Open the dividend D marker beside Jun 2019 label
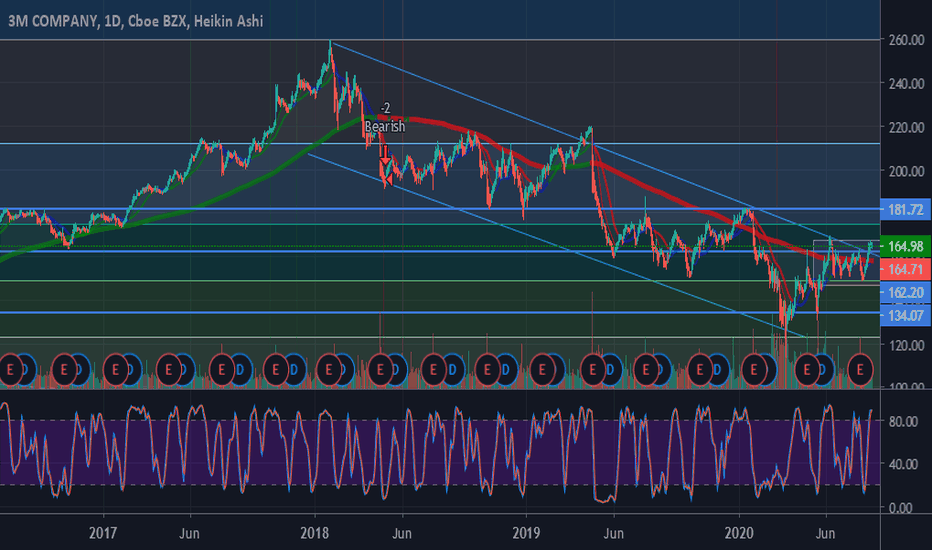Viewport: 932px width, 550px height. pyautogui.click(x=610, y=370)
